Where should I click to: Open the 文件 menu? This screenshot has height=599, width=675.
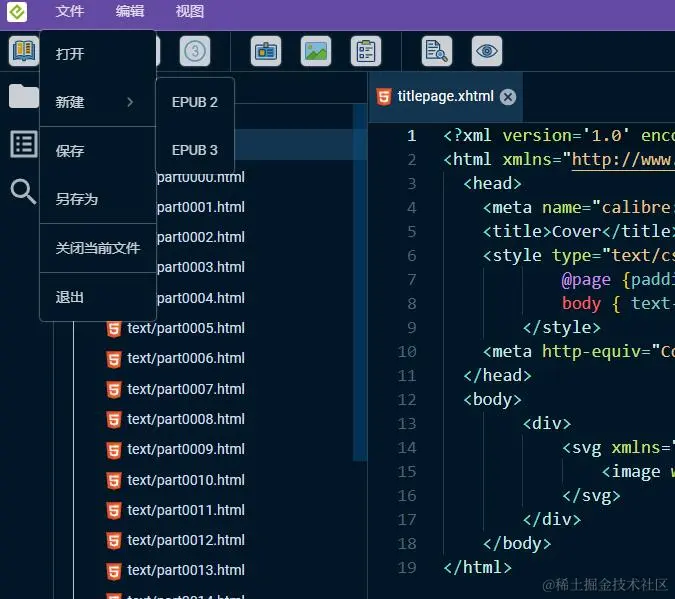(70, 11)
